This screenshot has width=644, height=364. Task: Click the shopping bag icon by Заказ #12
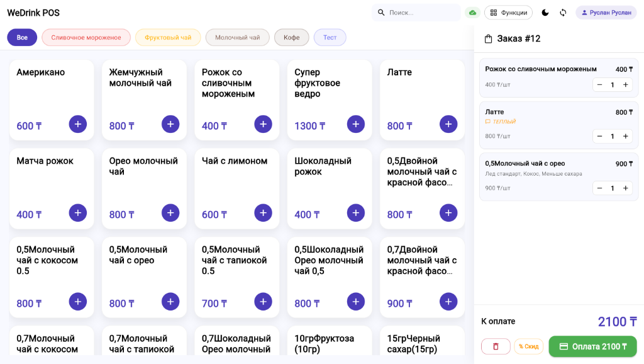pyautogui.click(x=488, y=39)
